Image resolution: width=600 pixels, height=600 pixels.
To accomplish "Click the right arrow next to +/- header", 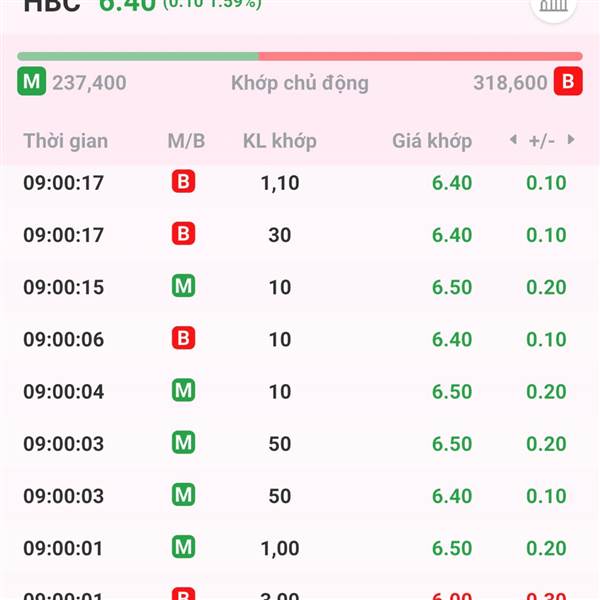I will tap(571, 140).
